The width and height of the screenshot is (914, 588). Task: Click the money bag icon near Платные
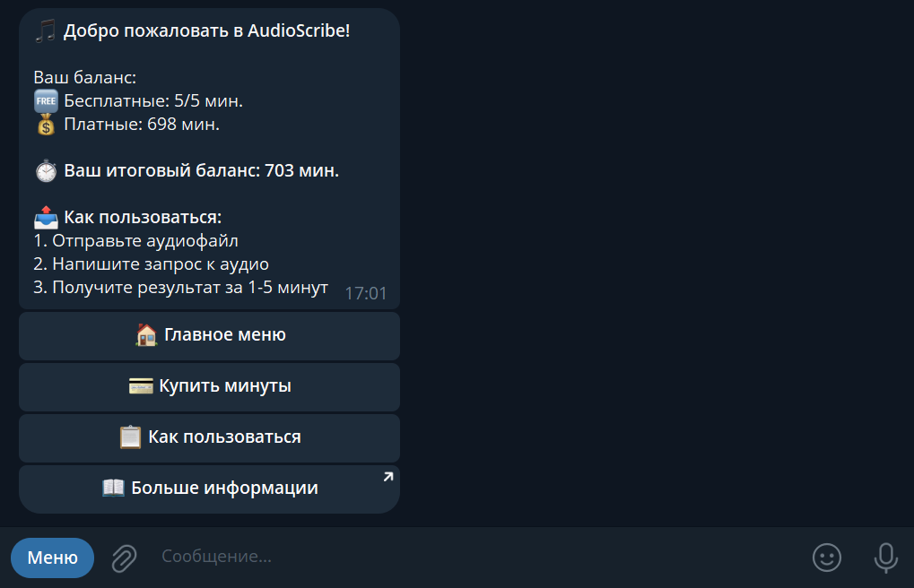pyautogui.click(x=46, y=125)
